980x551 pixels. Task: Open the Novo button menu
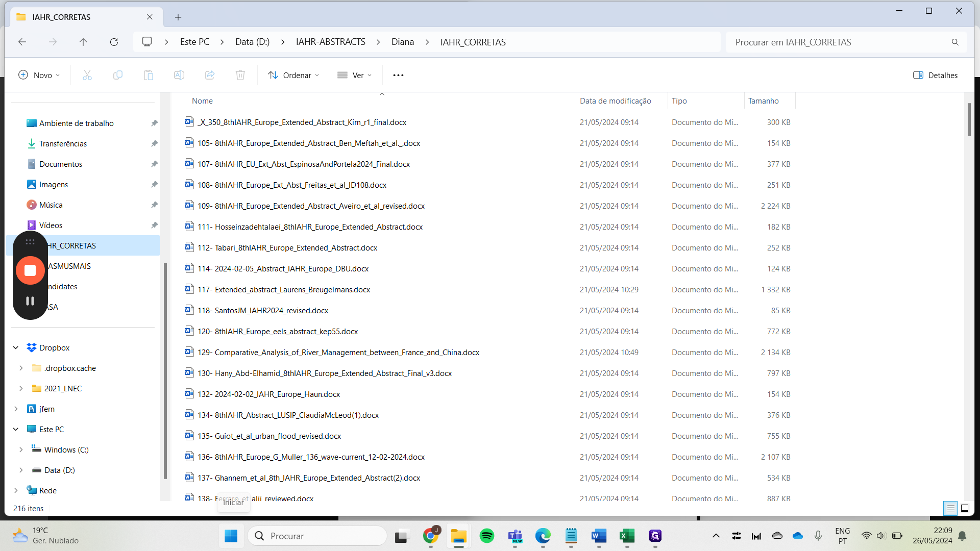(x=39, y=76)
